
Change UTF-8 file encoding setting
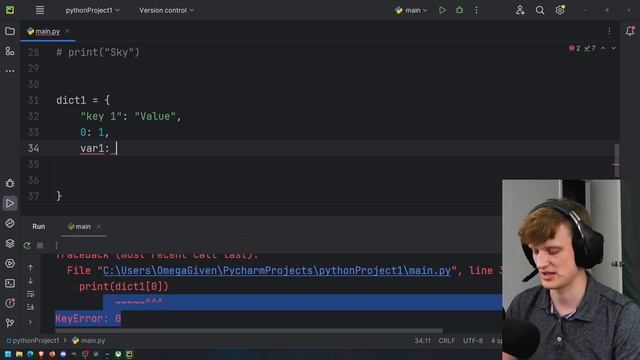tap(473, 340)
